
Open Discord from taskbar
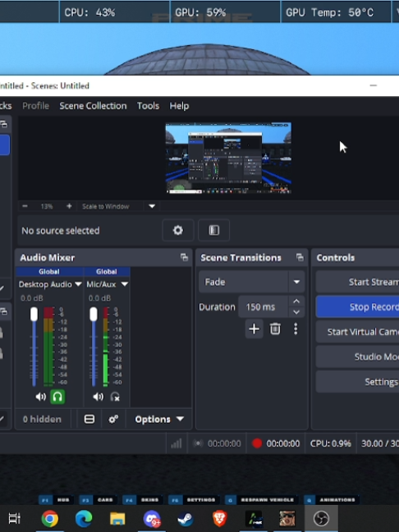[x=152, y=518]
